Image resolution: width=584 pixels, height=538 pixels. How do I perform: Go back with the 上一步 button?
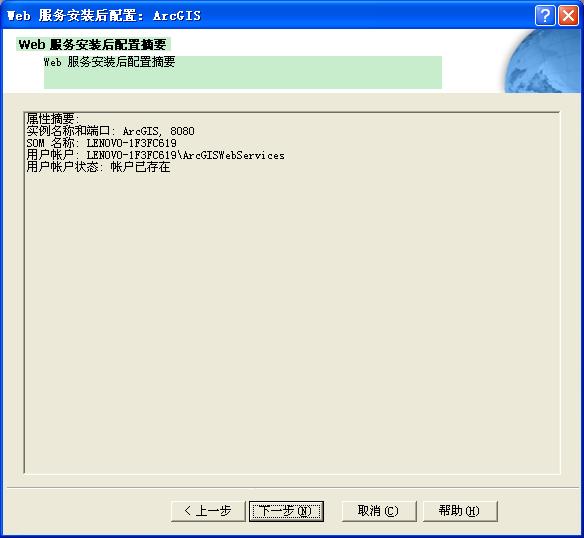[208, 511]
